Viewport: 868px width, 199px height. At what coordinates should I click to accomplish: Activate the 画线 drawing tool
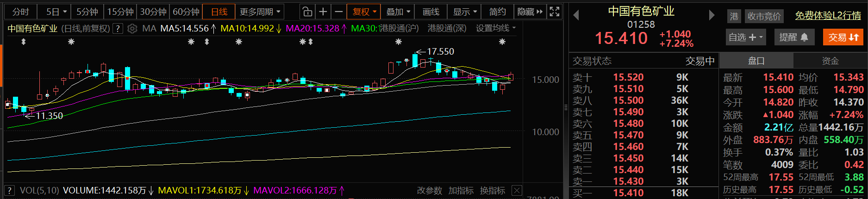431,12
